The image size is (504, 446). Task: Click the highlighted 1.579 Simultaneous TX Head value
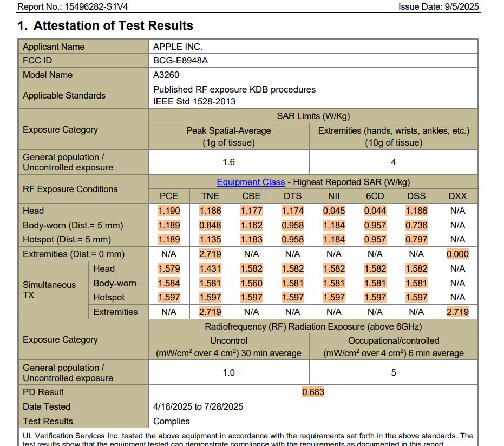point(169,268)
